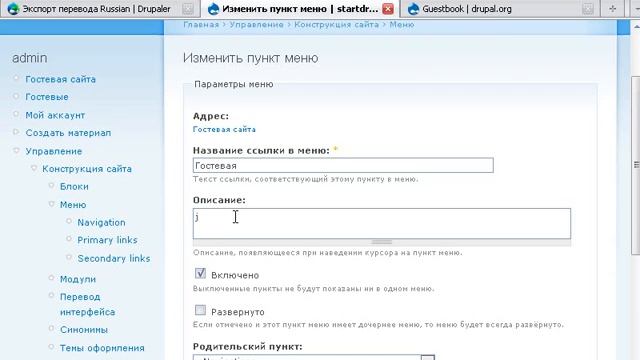Click the page vertical scrollbar thumb
This screenshot has width=640, height=360.
(636, 165)
